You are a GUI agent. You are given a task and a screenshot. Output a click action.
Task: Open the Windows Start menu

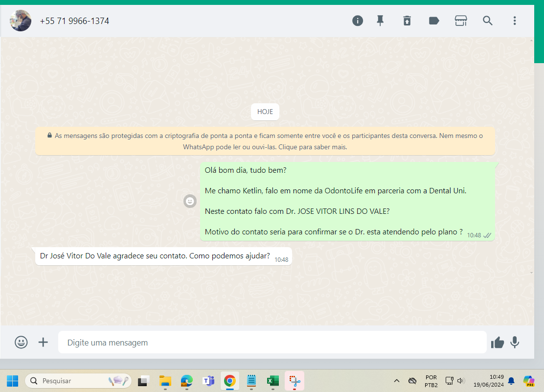click(13, 381)
